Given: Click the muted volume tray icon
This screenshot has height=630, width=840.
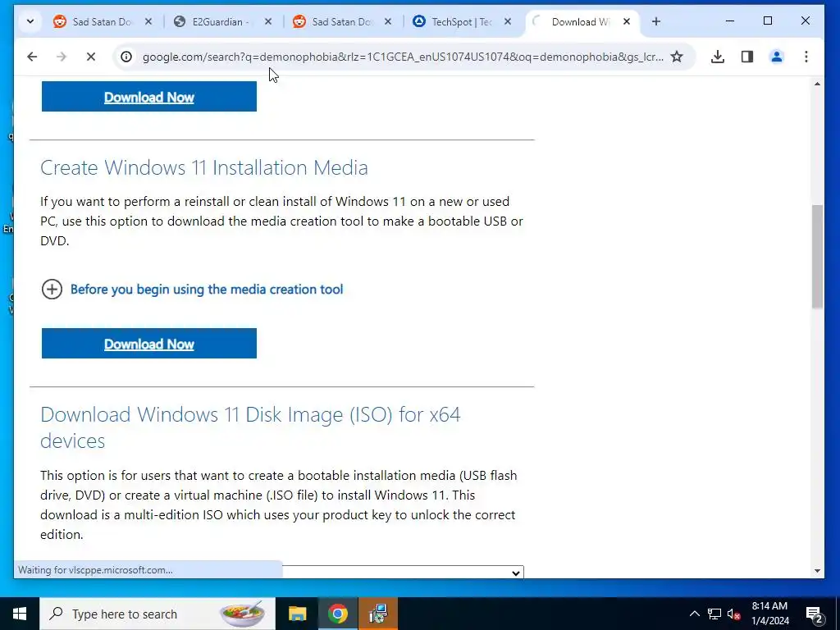Looking at the screenshot, I should point(734,614).
